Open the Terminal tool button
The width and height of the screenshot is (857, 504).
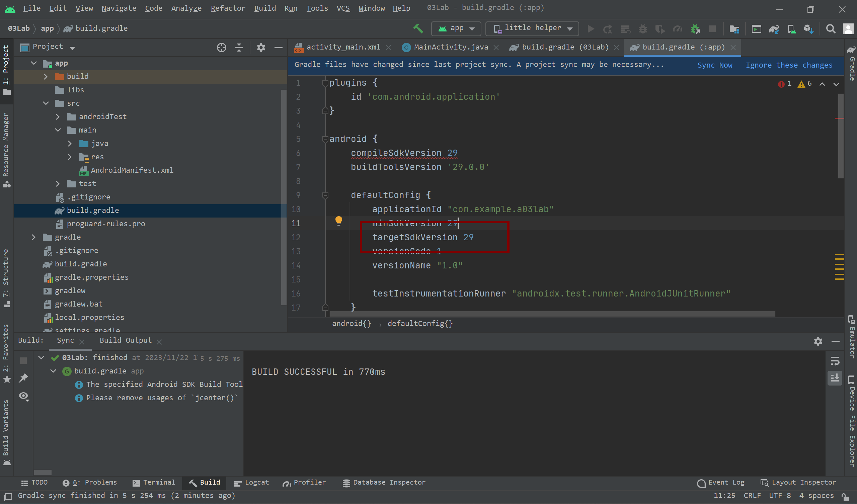pos(154,483)
